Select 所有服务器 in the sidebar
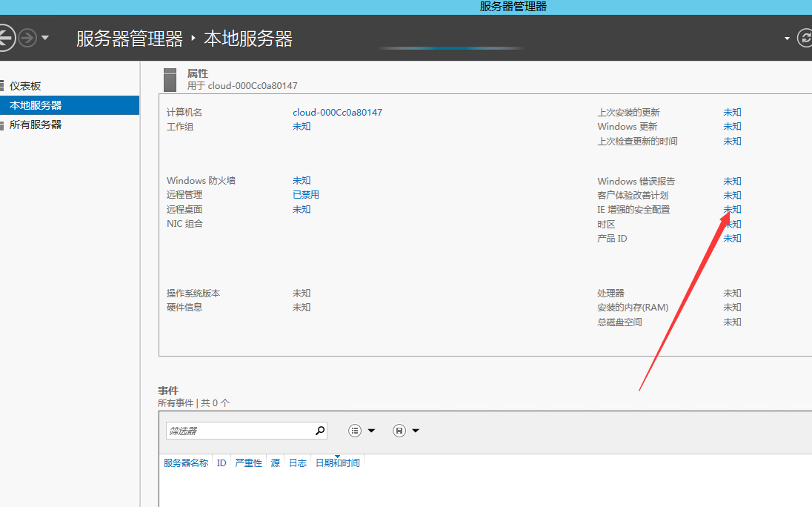Screen dimensions: 812x507 click(x=36, y=125)
